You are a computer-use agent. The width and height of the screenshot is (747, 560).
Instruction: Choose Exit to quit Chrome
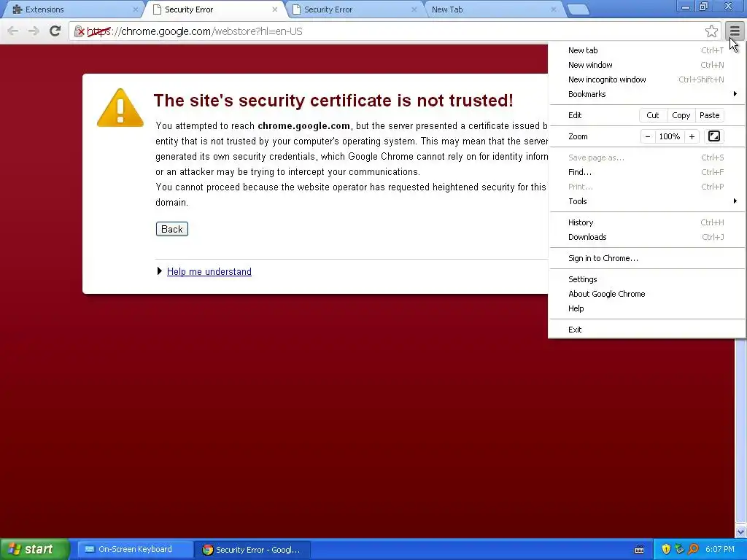coord(647,330)
